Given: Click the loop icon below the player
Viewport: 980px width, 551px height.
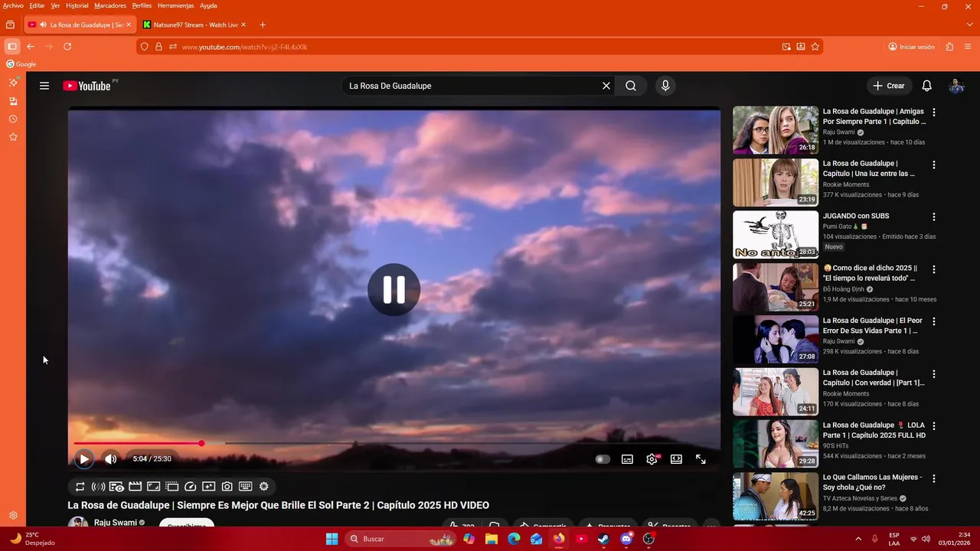Looking at the screenshot, I should 80,486.
